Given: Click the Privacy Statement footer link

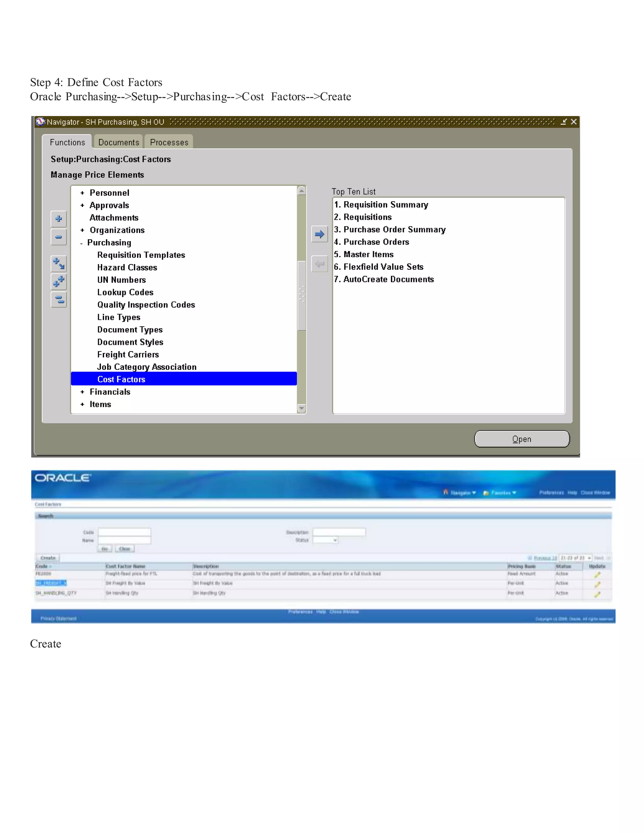Looking at the screenshot, I should tap(58, 619).
